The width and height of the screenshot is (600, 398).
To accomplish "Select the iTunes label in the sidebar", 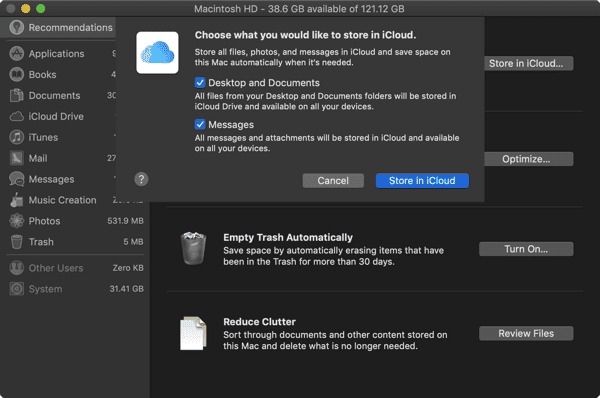I will pyautogui.click(x=43, y=137).
